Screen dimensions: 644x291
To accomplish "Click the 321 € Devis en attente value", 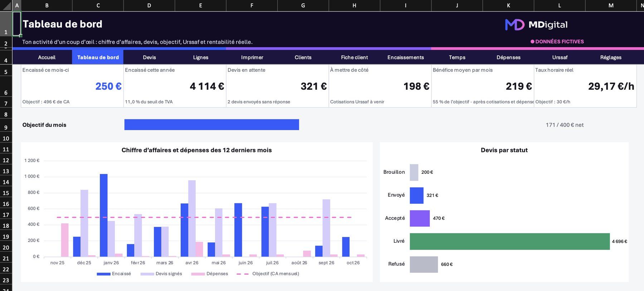I will (x=313, y=86).
